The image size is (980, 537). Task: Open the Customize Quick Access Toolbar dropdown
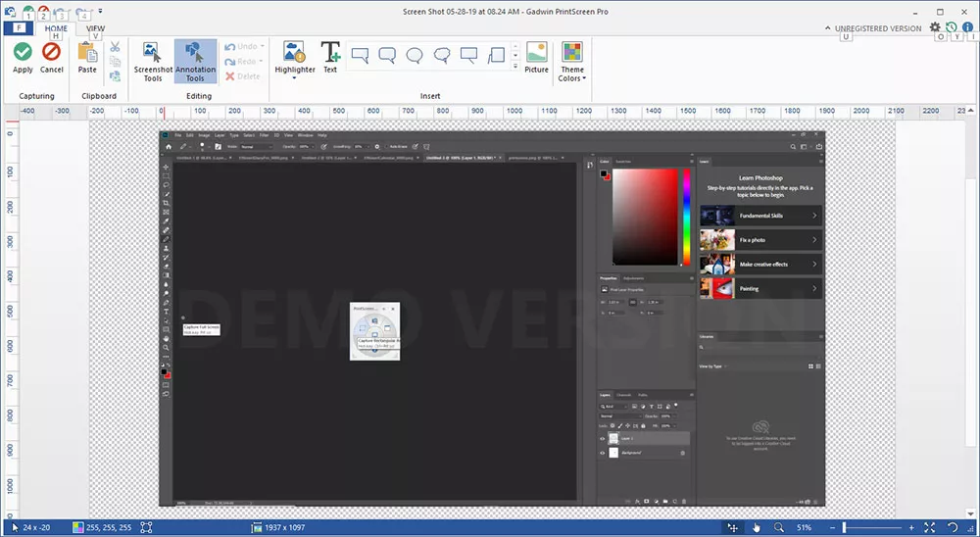(101, 11)
